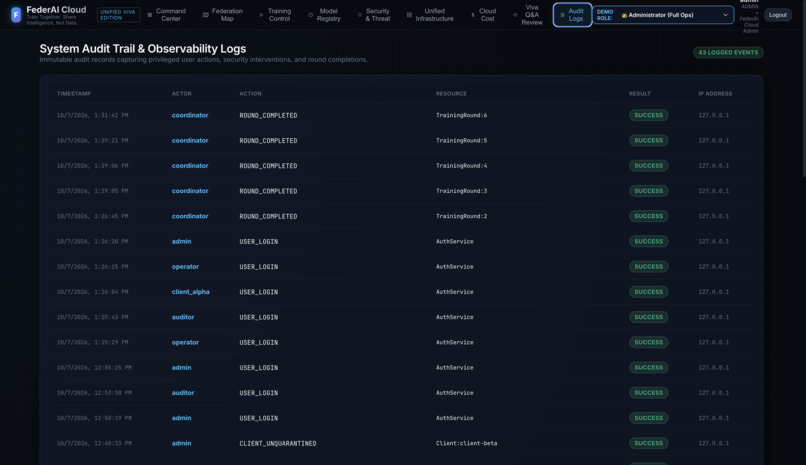Click the IP Address column header
Viewport: 806px width, 465px height.
click(x=715, y=94)
